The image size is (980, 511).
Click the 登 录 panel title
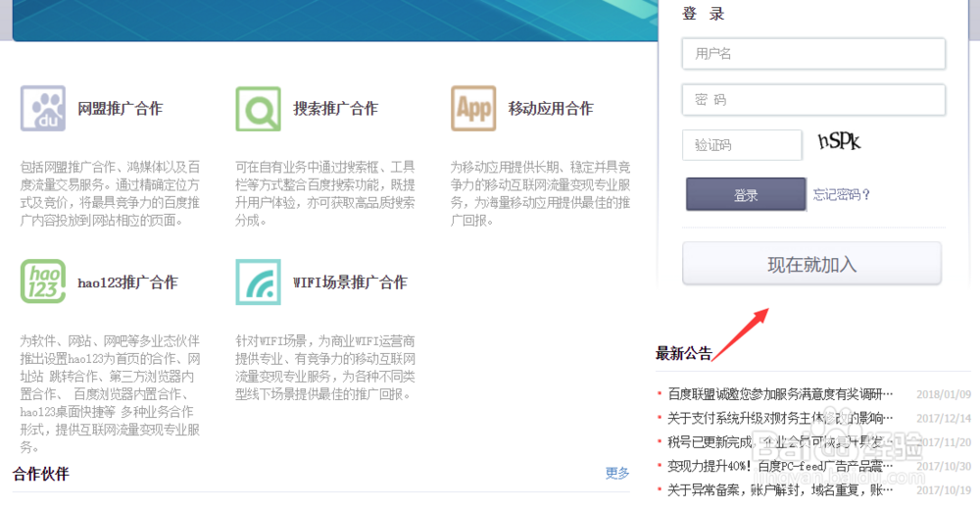click(703, 14)
